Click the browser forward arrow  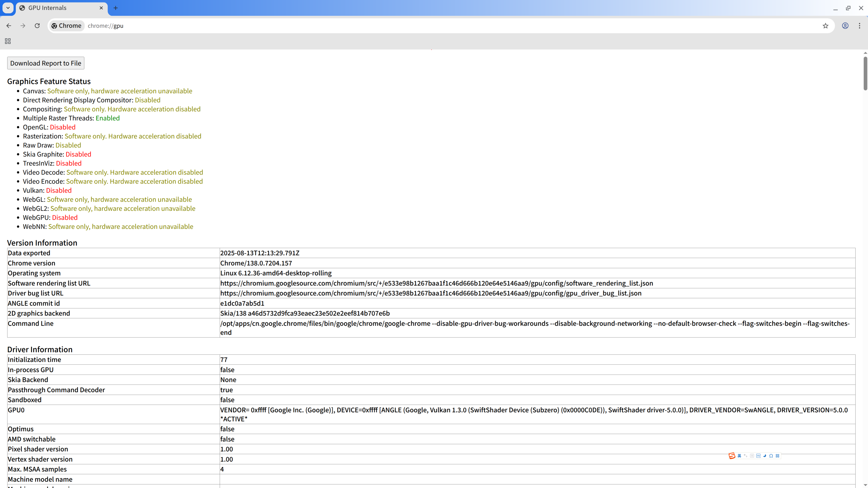23,26
